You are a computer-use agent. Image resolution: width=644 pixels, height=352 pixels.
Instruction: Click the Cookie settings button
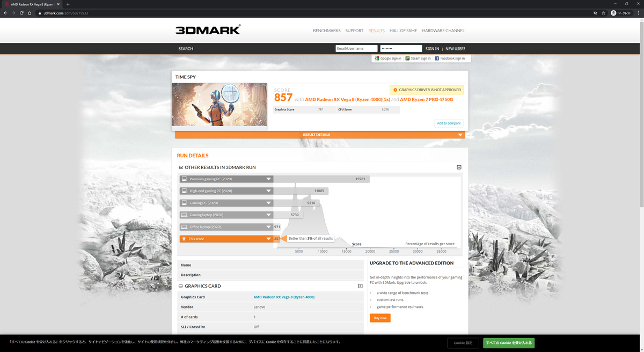point(463,343)
